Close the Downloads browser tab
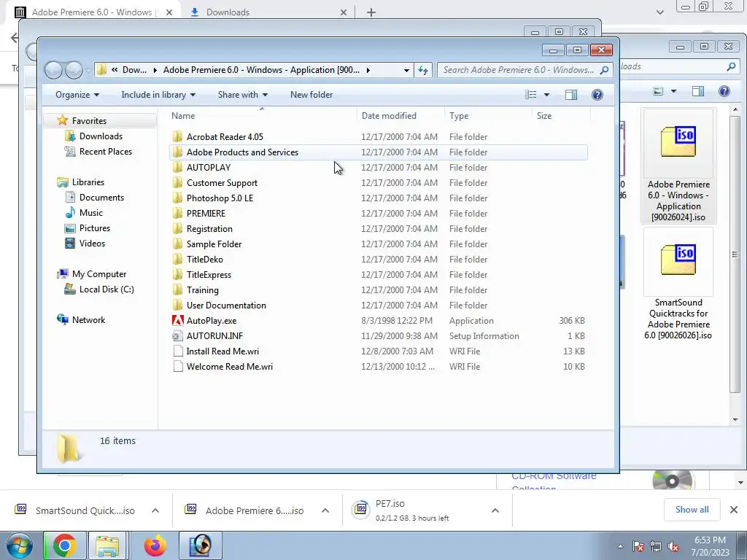Image resolution: width=747 pixels, height=560 pixels. click(x=344, y=12)
